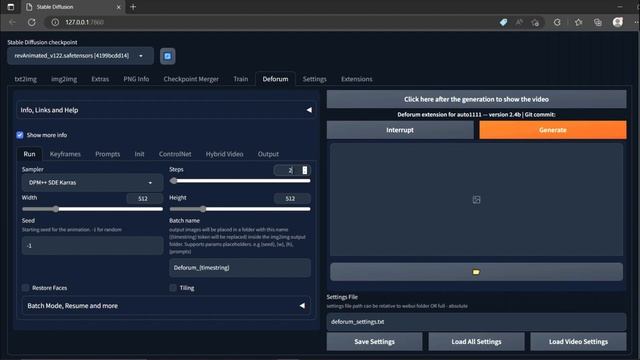Enable the Tiling checkbox

click(173, 288)
